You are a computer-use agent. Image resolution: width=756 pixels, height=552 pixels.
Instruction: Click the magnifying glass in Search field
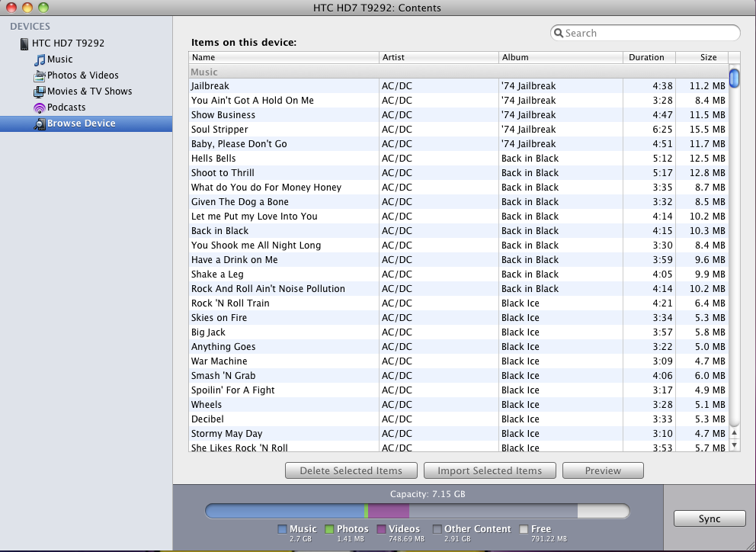pos(559,34)
